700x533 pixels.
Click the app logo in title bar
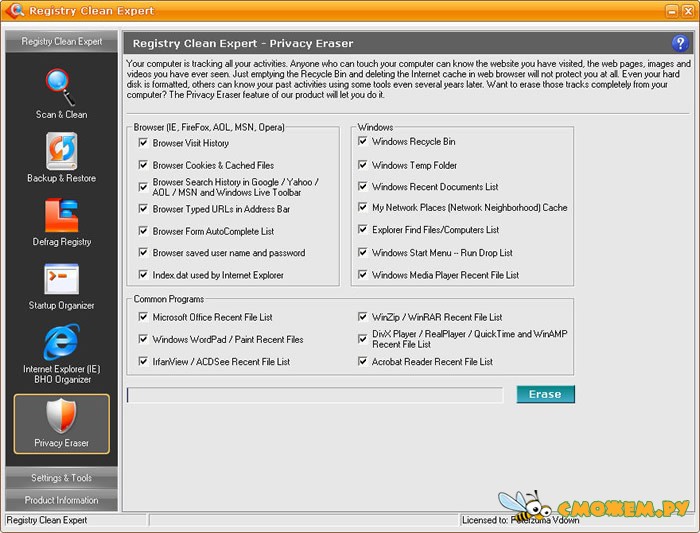click(14, 10)
